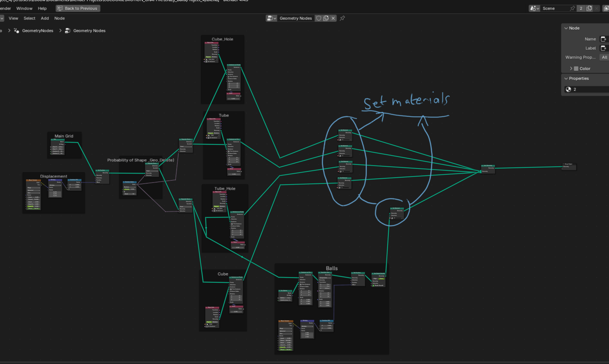
Task: Open the node editor Select menu
Action: (x=29, y=18)
